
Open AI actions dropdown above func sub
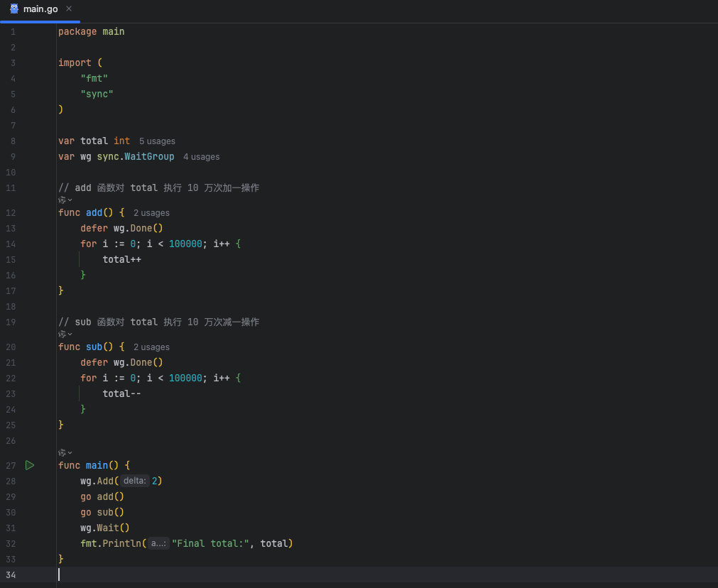click(x=65, y=334)
